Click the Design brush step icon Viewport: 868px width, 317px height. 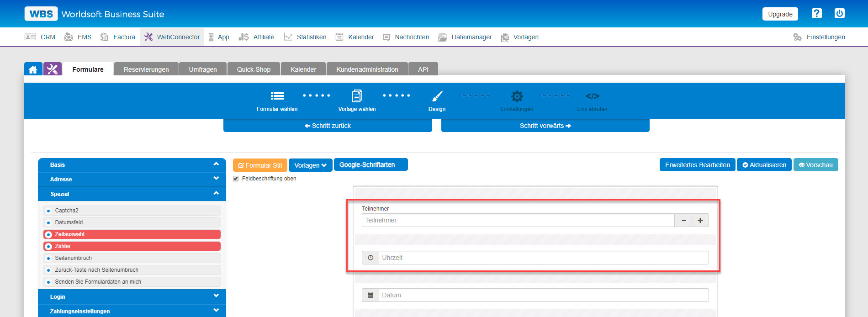(x=437, y=96)
